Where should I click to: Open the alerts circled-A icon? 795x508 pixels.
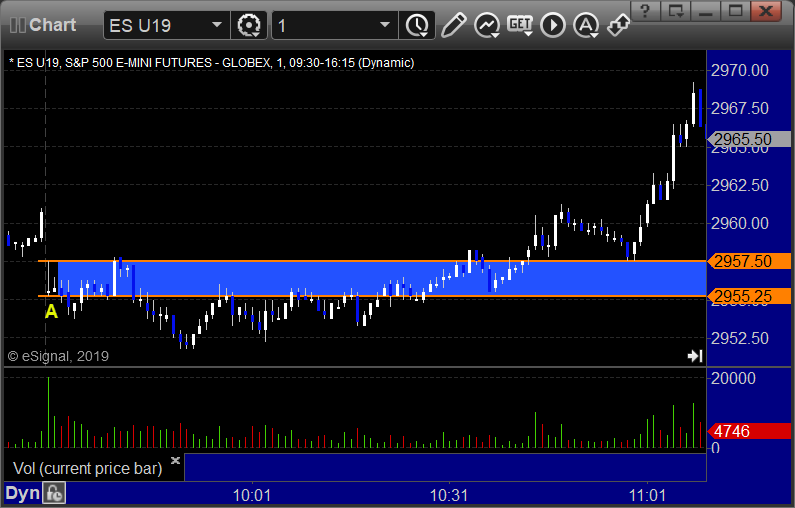coord(586,25)
